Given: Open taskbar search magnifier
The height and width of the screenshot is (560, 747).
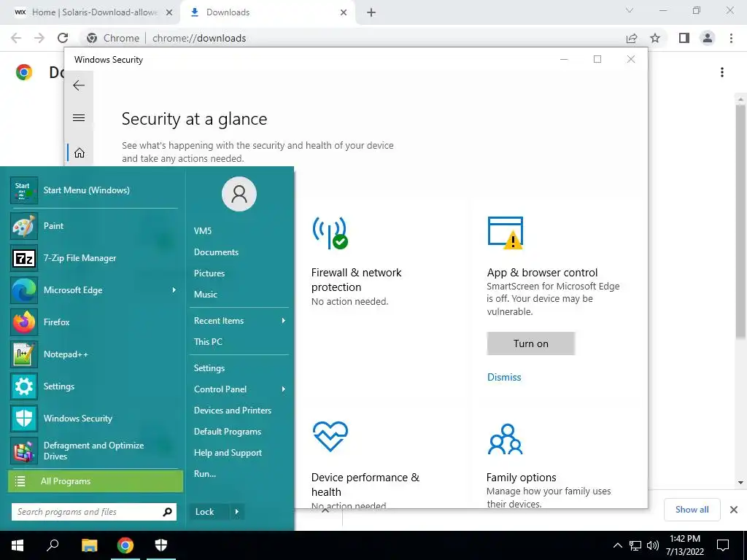Looking at the screenshot, I should [53, 545].
